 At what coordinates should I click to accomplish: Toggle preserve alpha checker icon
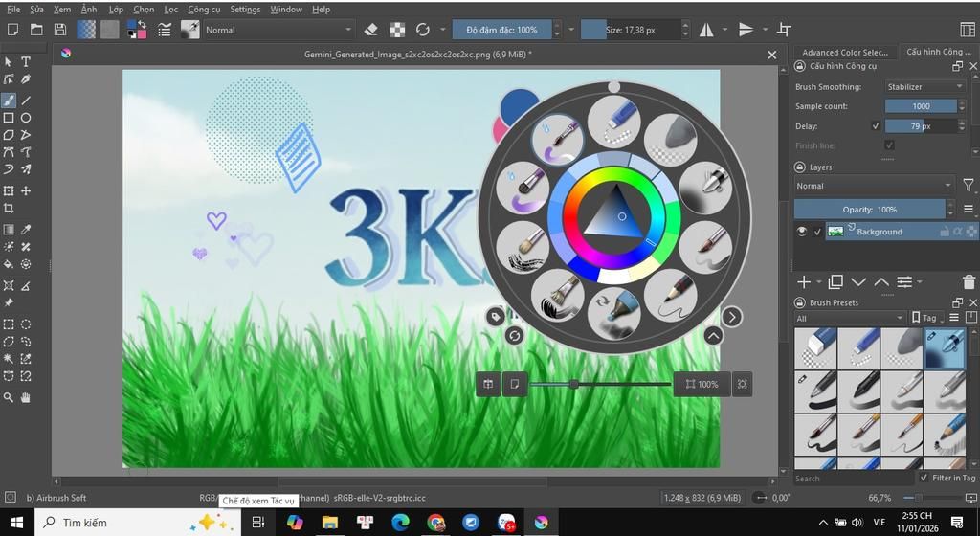pyautogui.click(x=397, y=30)
